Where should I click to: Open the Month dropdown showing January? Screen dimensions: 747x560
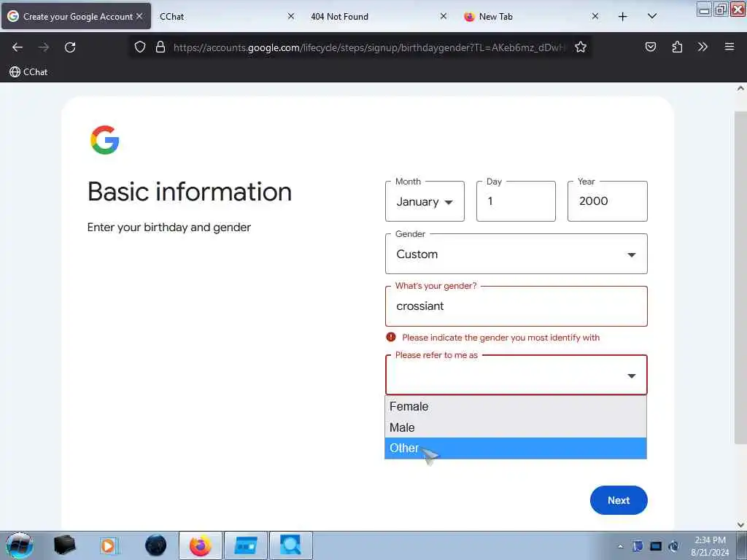click(425, 201)
